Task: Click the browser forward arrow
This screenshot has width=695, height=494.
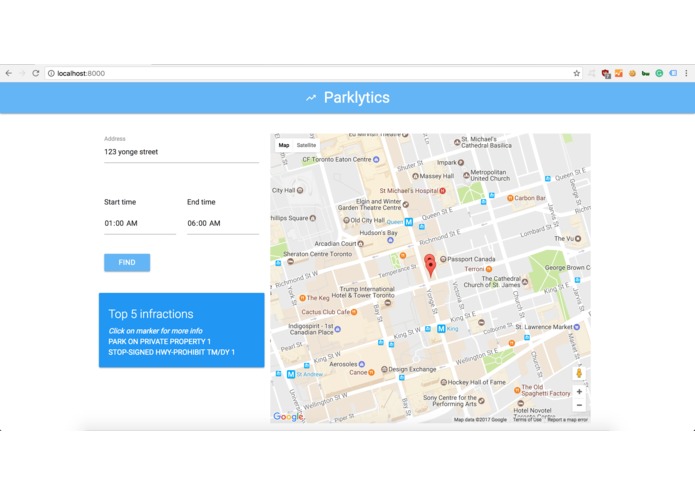Action: tap(22, 73)
